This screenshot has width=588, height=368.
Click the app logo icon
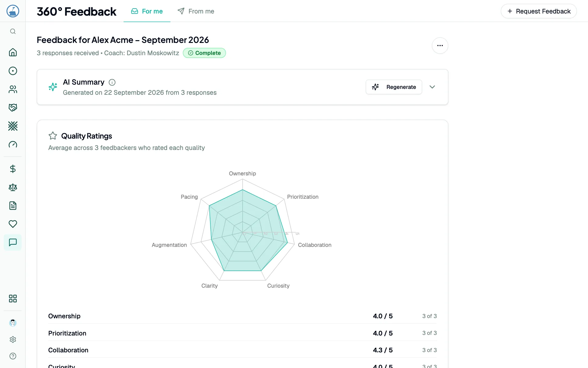(x=13, y=11)
